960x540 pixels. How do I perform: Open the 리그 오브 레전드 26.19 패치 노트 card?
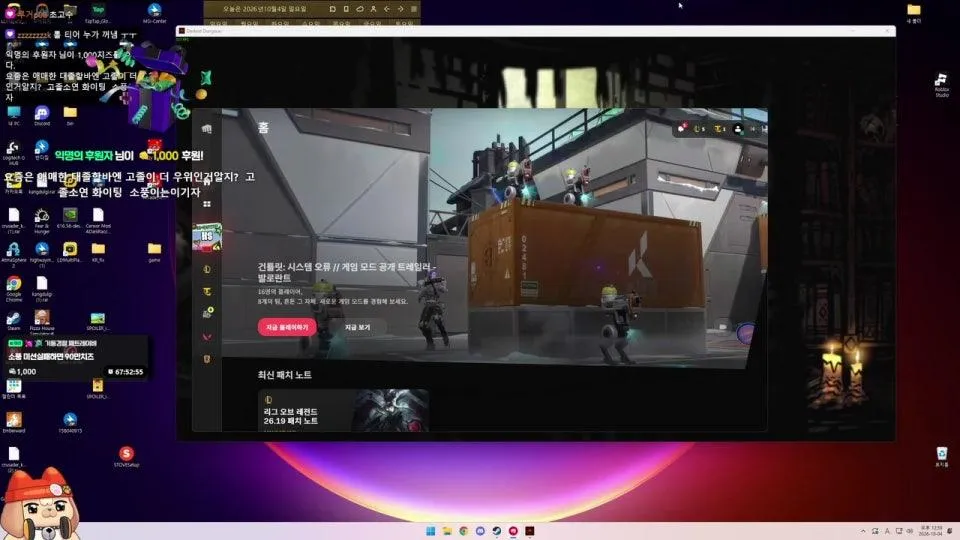pos(343,410)
